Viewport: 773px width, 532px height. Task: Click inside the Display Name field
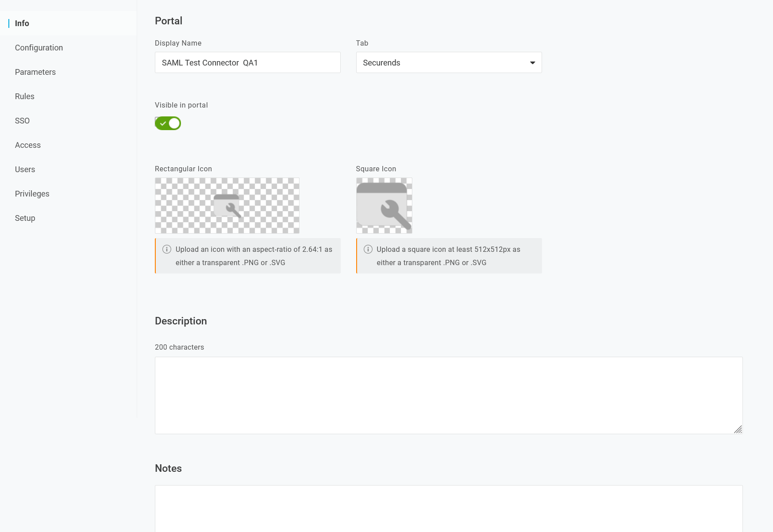click(x=247, y=62)
